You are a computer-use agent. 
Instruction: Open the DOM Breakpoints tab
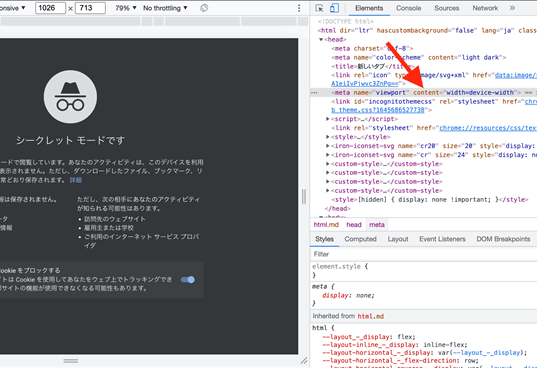tap(503, 239)
